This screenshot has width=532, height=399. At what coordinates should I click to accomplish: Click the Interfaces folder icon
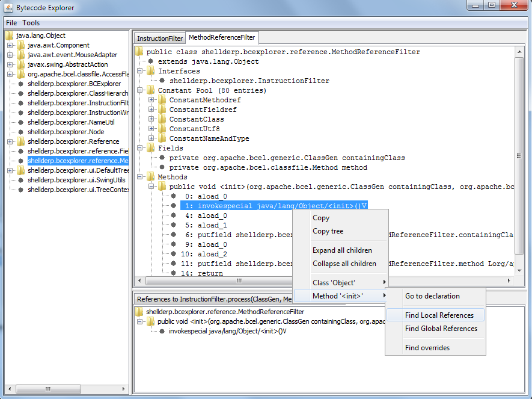click(151, 71)
